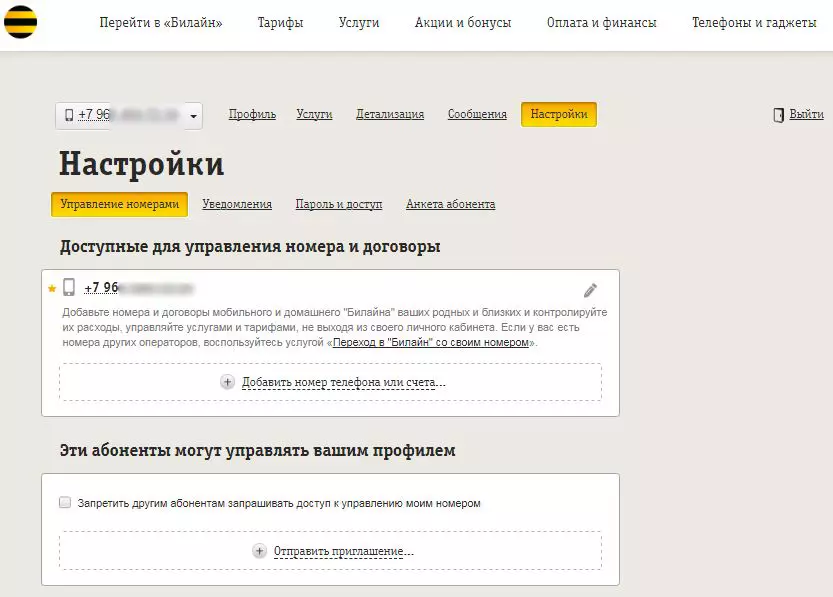Open Акции и бонусы menu item
Image resolution: width=833 pixels, height=597 pixels.
click(x=463, y=23)
